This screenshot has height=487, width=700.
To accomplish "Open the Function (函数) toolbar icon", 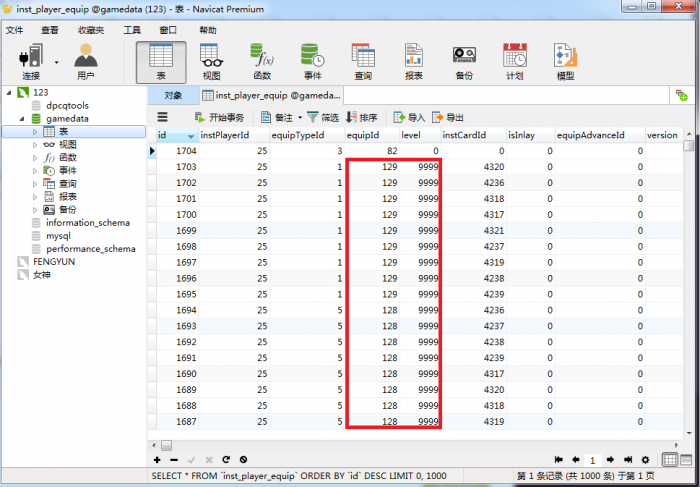I will (262, 62).
